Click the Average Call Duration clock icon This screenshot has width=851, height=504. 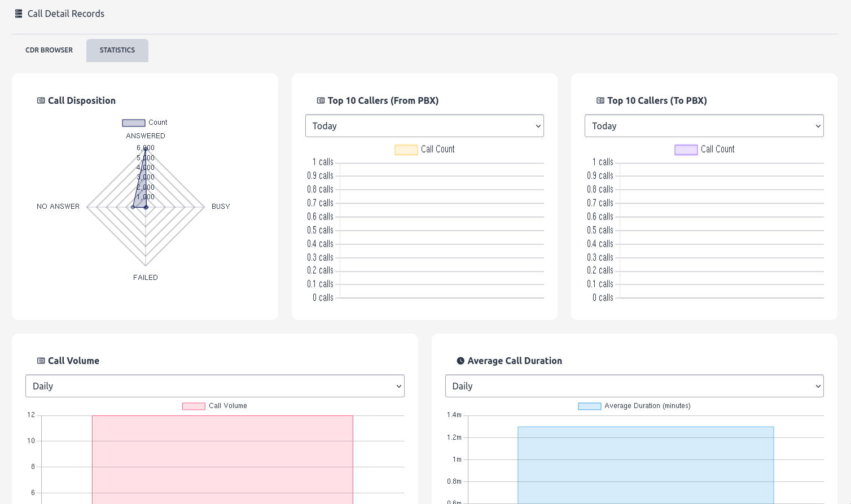click(x=460, y=361)
